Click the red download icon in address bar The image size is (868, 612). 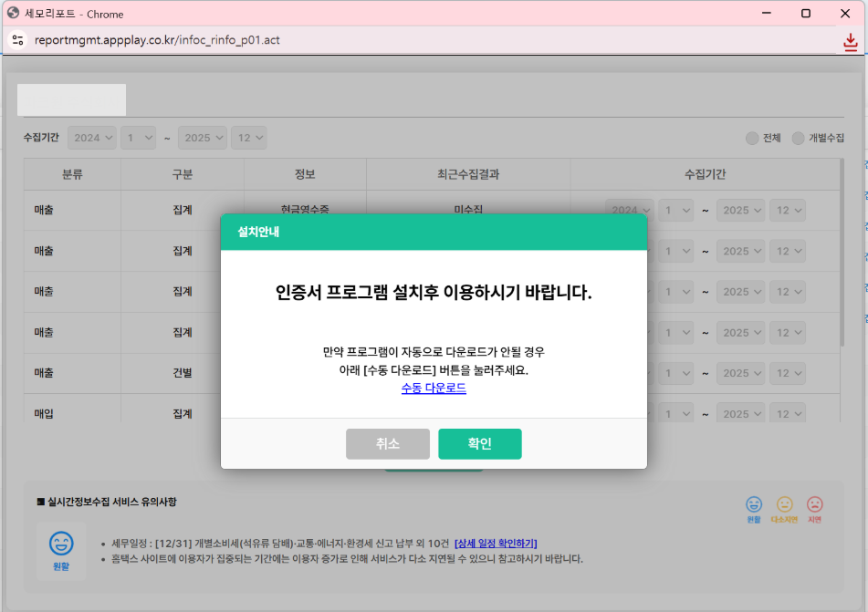click(850, 41)
